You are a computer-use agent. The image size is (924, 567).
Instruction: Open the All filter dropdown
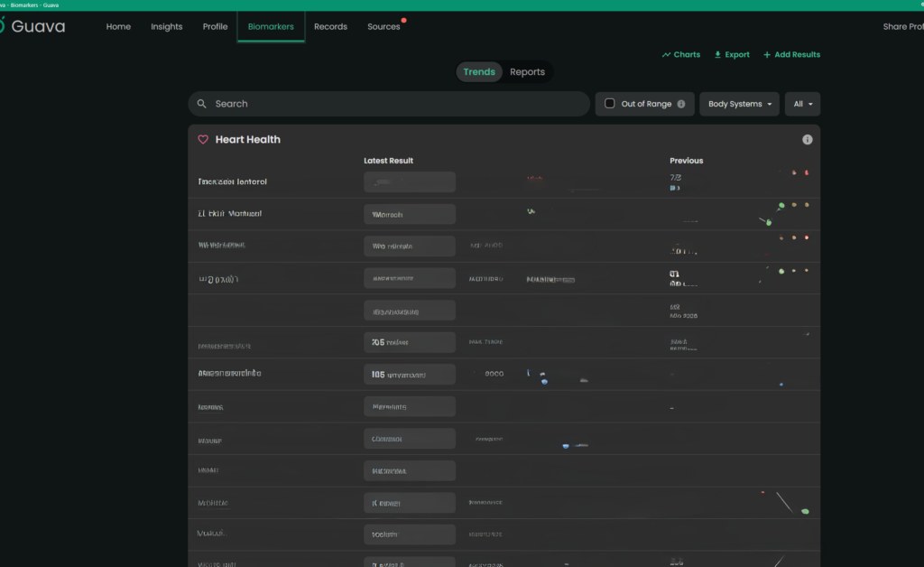point(802,104)
